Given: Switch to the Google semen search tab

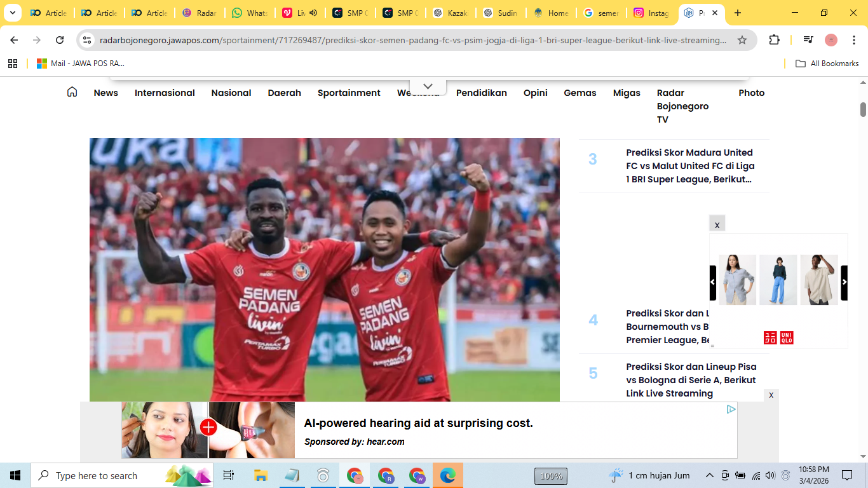Looking at the screenshot, I should click(601, 13).
